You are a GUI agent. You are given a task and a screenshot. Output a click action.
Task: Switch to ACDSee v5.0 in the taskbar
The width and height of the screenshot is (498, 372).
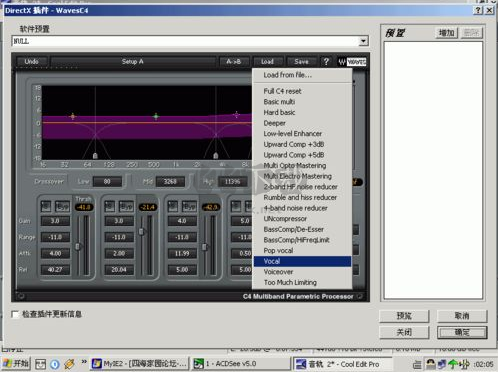[241, 364]
